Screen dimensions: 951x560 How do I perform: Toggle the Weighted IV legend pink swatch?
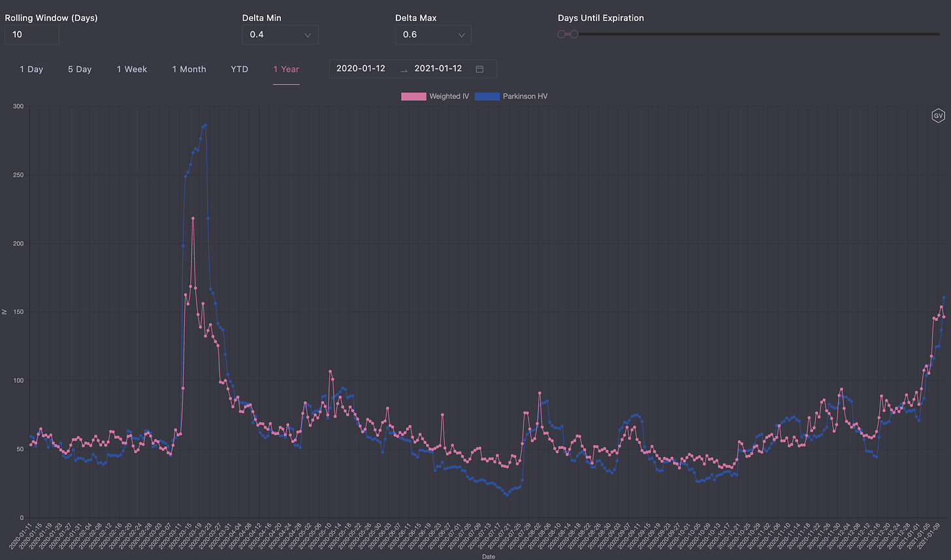pyautogui.click(x=413, y=96)
